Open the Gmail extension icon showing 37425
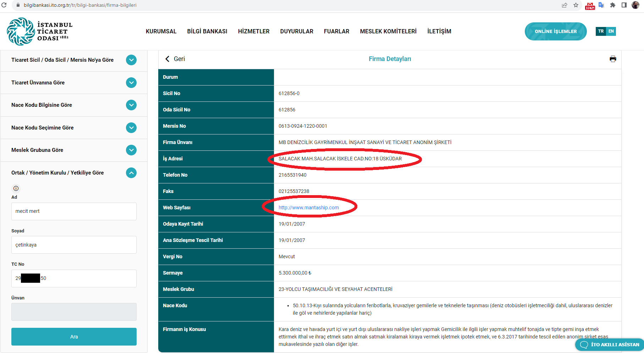The width and height of the screenshot is (644, 353). pos(590,6)
